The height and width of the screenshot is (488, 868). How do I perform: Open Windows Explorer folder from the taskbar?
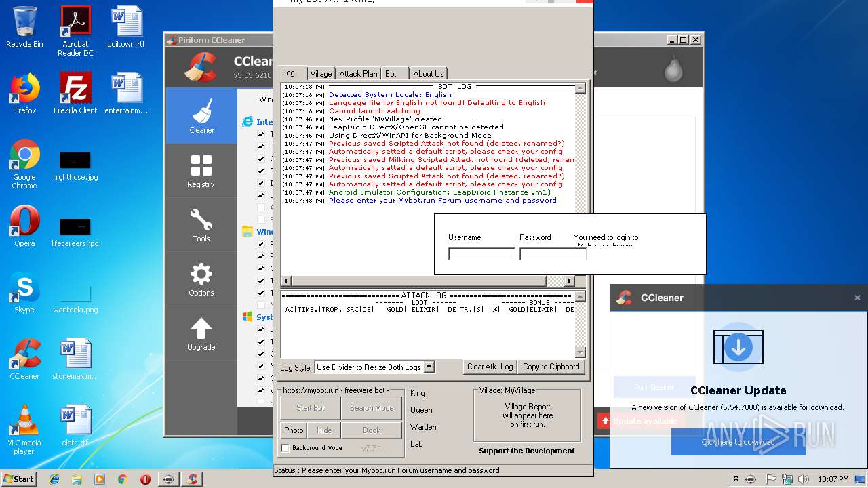(x=77, y=479)
